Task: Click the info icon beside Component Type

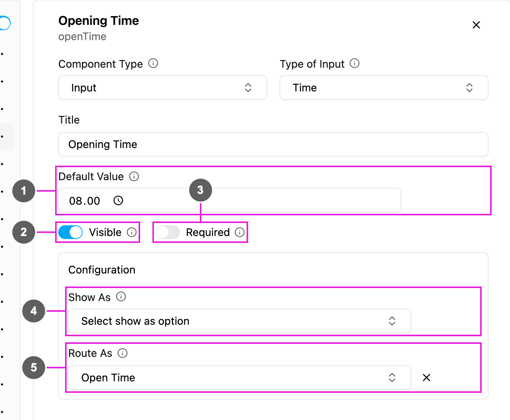Action: point(153,63)
